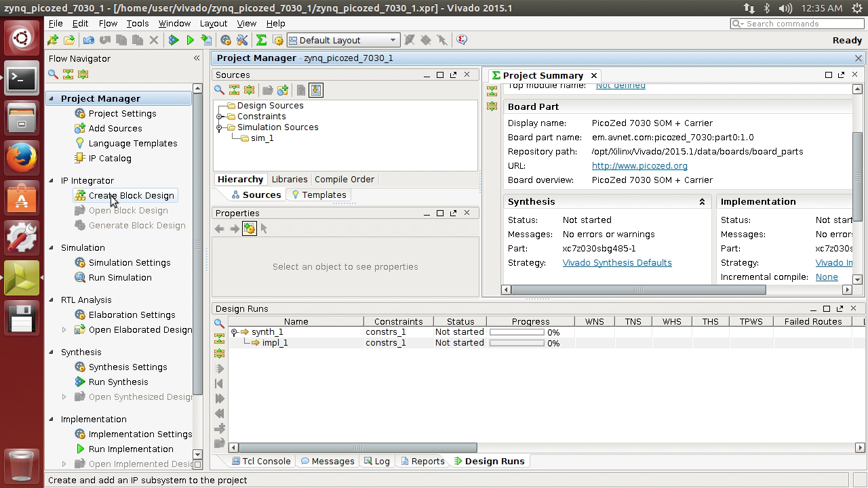Screen dimensions: 868x488
Task: Toggle the highlighted properties-view icon in Sources toolbar
Action: tap(316, 89)
